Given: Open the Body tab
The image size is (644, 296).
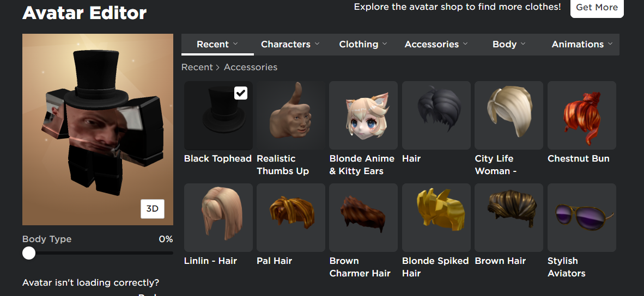Looking at the screenshot, I should tap(509, 44).
